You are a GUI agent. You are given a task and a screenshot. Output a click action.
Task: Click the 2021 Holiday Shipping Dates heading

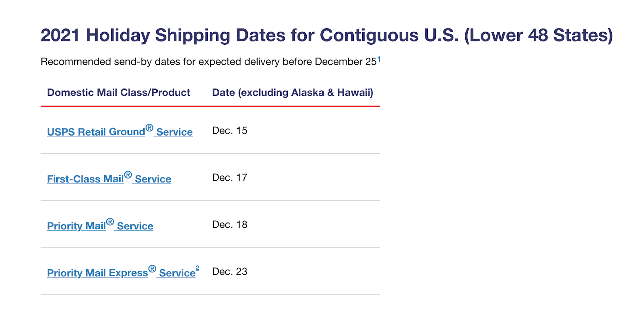[326, 35]
